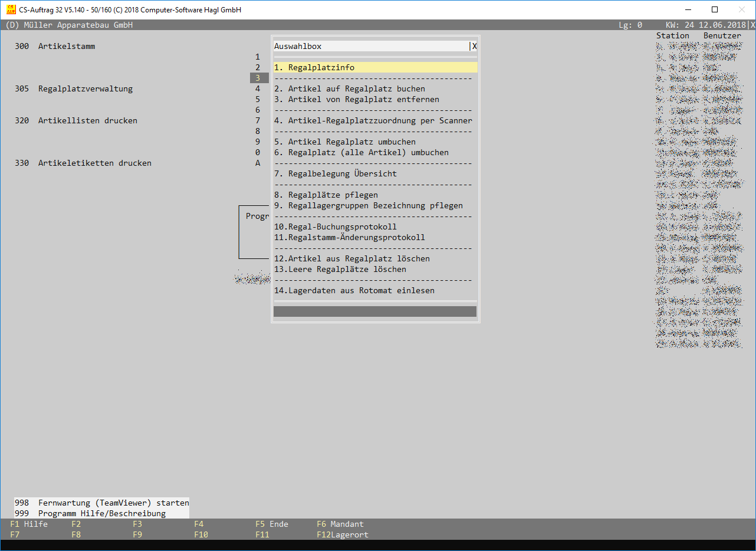
Task: Click F6 Mandant in function bar
Action: (x=340, y=524)
